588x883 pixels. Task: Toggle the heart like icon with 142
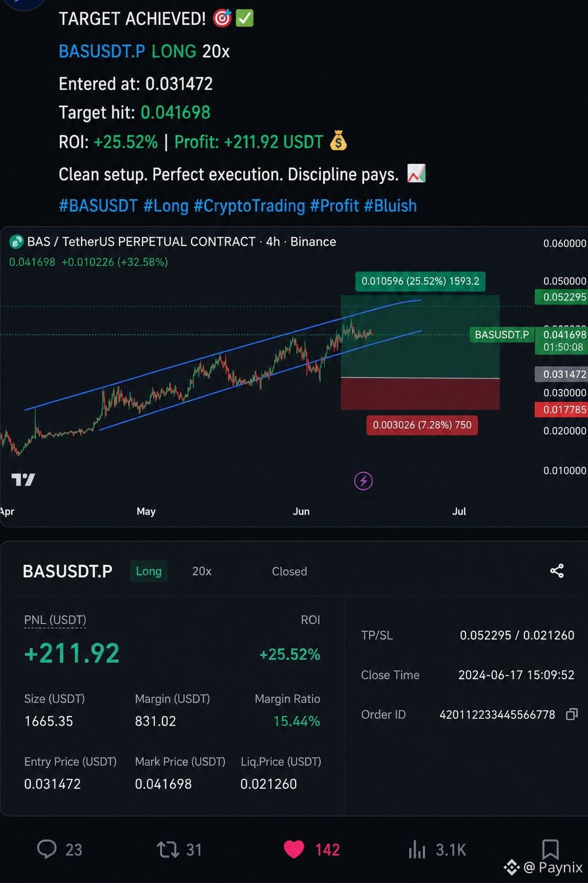294,849
